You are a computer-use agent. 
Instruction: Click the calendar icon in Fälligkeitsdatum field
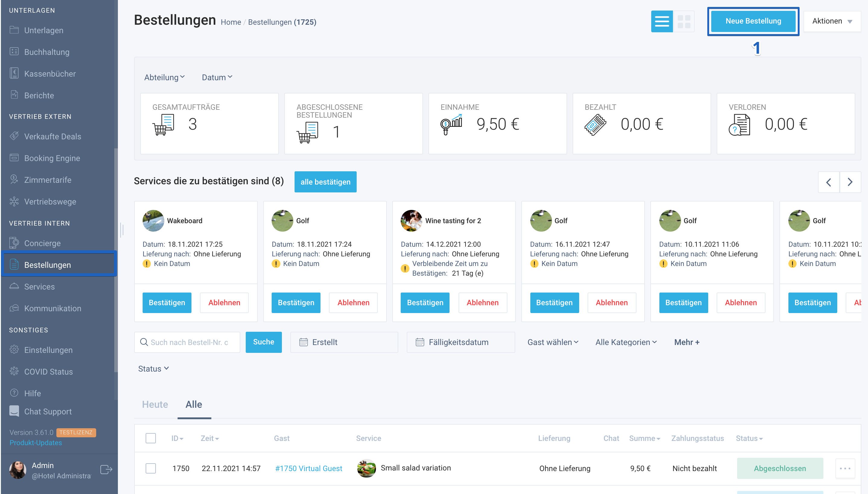tap(420, 342)
